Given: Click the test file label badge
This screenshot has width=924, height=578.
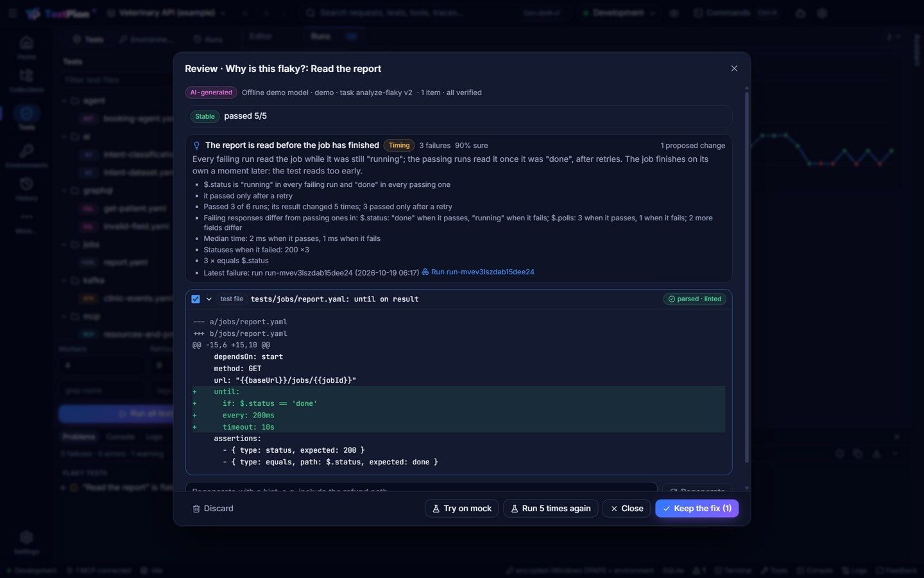Looking at the screenshot, I should point(232,299).
